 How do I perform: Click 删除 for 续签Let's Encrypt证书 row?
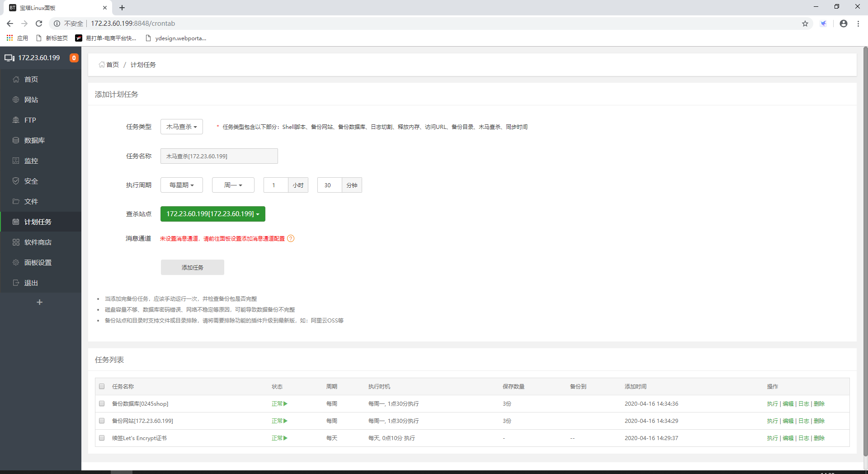coord(819,438)
